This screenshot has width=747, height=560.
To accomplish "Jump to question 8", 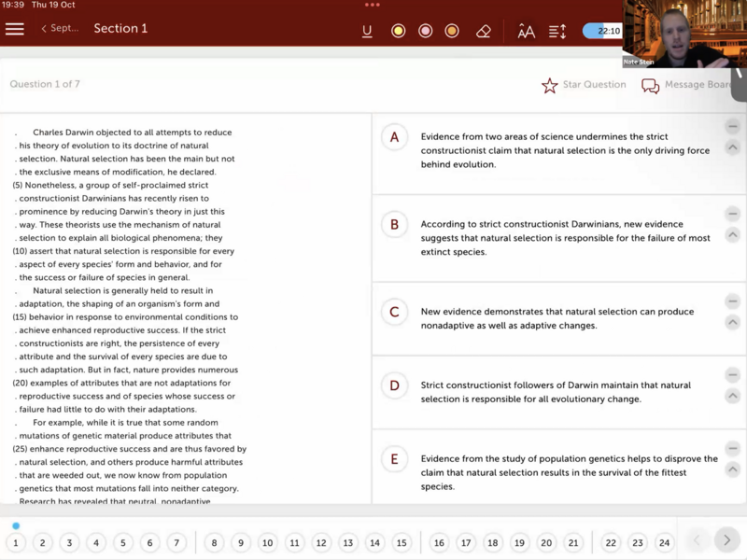I will pos(215,542).
